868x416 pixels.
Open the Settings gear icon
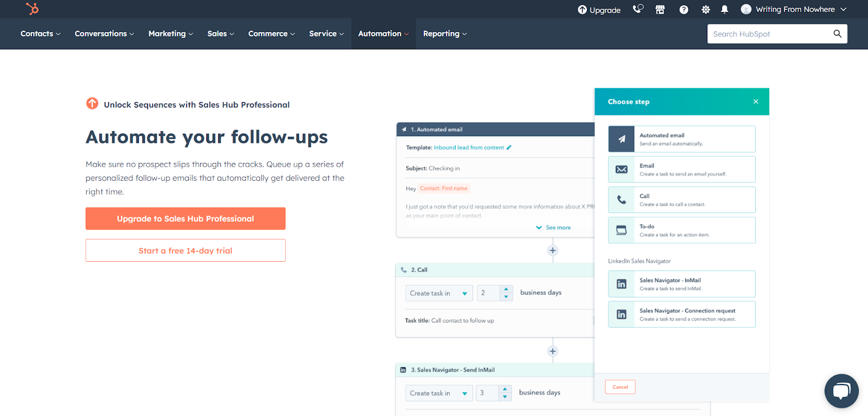point(705,10)
